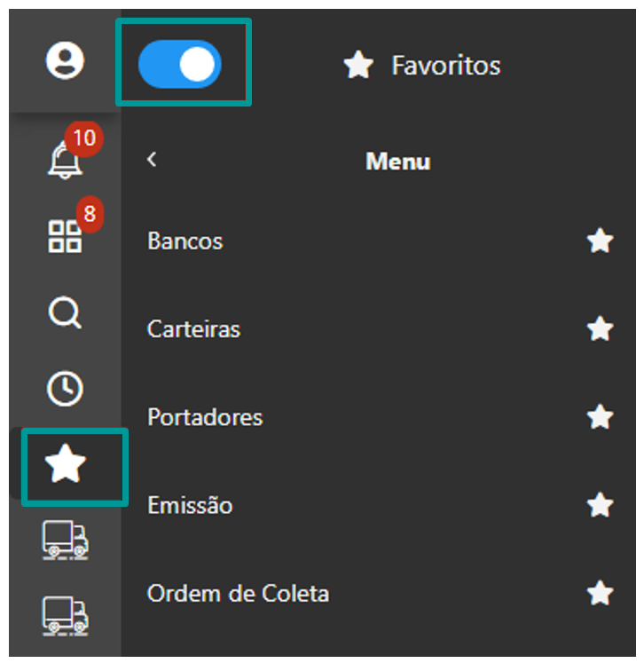The image size is (644, 663).
Task: Unfavorite Bancos using its star
Action: click(x=601, y=241)
